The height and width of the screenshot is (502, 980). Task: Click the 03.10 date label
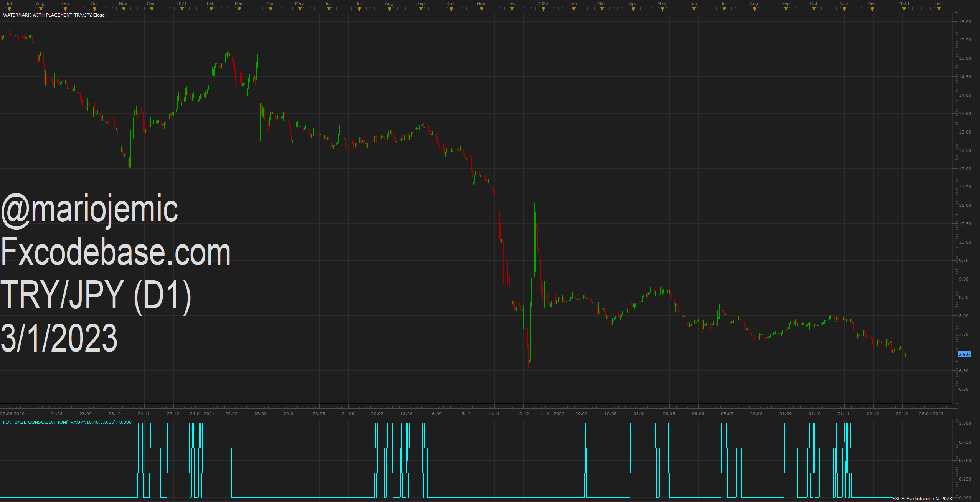[x=815, y=414]
